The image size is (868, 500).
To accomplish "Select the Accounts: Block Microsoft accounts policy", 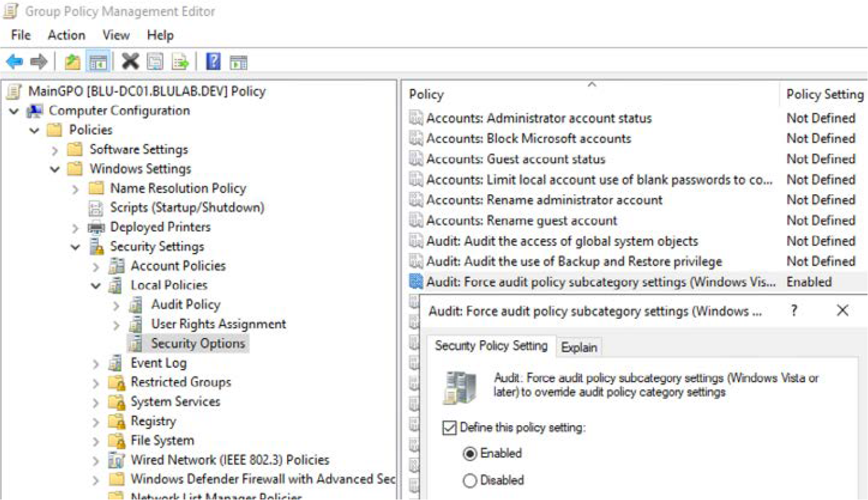I will (529, 138).
